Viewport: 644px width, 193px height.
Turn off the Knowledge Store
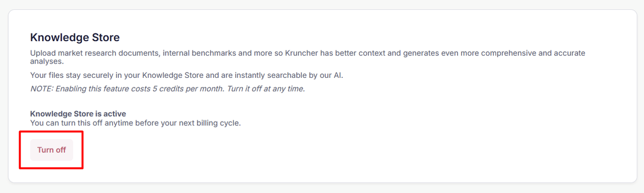[51, 150]
